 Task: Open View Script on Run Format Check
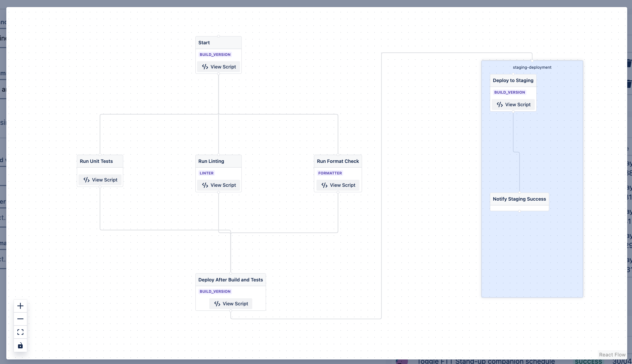pyautogui.click(x=338, y=185)
